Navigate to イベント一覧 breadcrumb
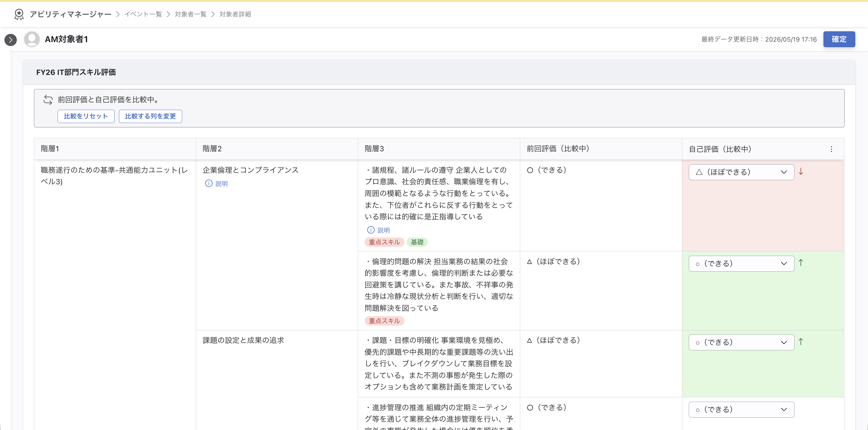The width and height of the screenshot is (868, 430). click(143, 14)
